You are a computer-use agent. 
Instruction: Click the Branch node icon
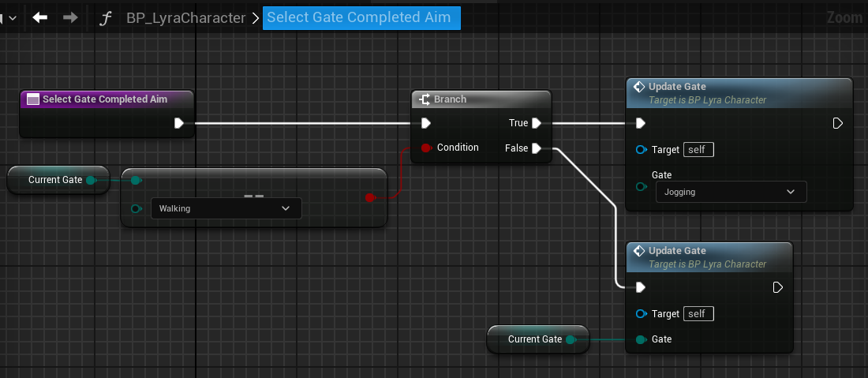coord(425,99)
